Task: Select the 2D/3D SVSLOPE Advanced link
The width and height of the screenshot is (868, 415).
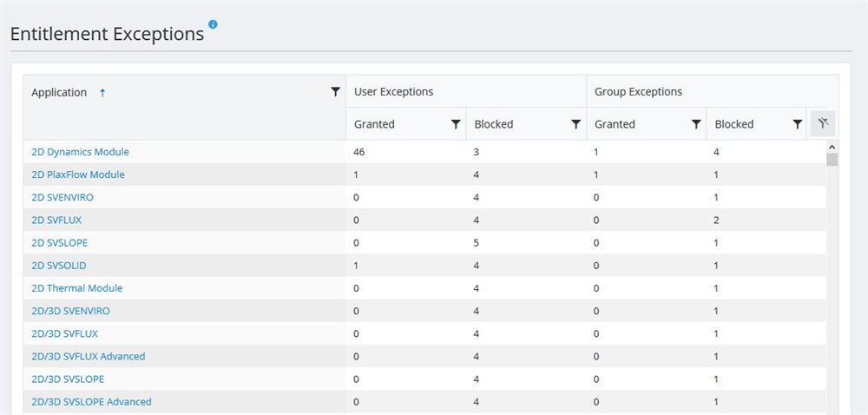Action: 91,402
